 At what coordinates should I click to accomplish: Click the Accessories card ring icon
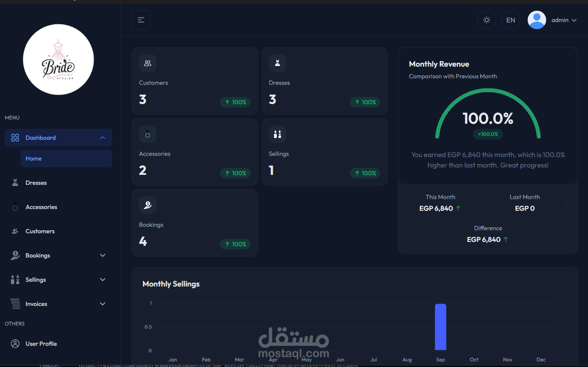(x=148, y=134)
